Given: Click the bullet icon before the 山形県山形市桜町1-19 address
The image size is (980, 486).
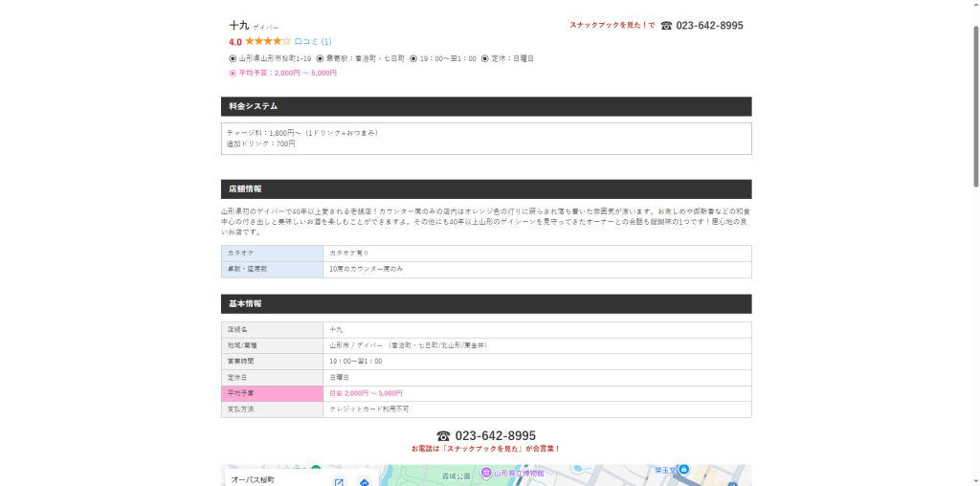Looking at the screenshot, I should click(x=233, y=58).
